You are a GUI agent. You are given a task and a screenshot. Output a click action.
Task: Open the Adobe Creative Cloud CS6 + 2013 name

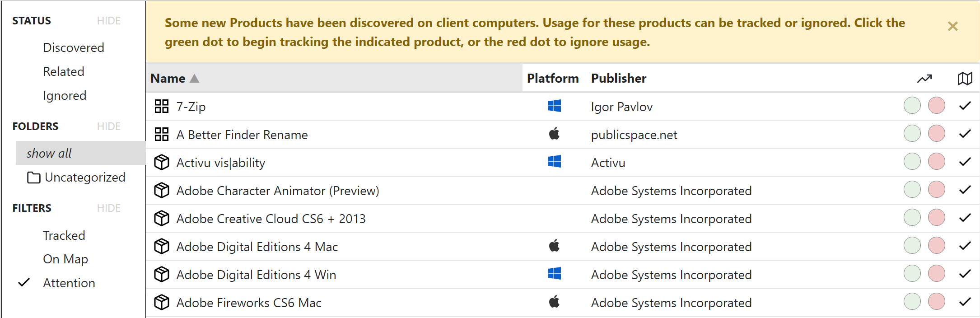(271, 219)
